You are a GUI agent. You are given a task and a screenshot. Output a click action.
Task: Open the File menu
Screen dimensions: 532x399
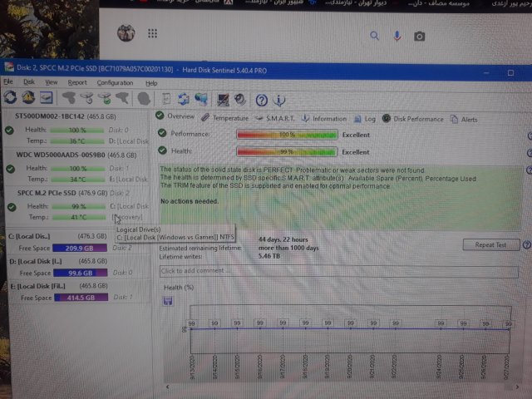coord(8,82)
